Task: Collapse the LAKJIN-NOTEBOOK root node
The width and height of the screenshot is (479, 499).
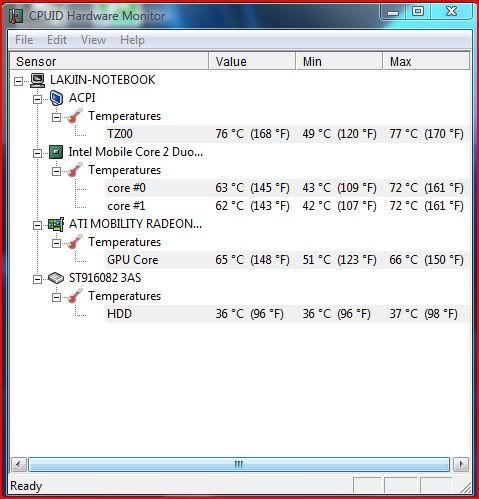Action: 19,81
